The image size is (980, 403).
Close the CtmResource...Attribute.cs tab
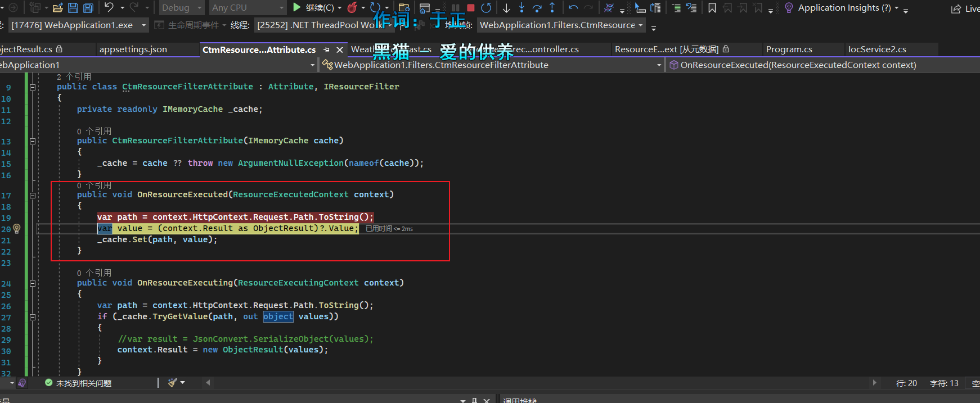click(x=340, y=50)
